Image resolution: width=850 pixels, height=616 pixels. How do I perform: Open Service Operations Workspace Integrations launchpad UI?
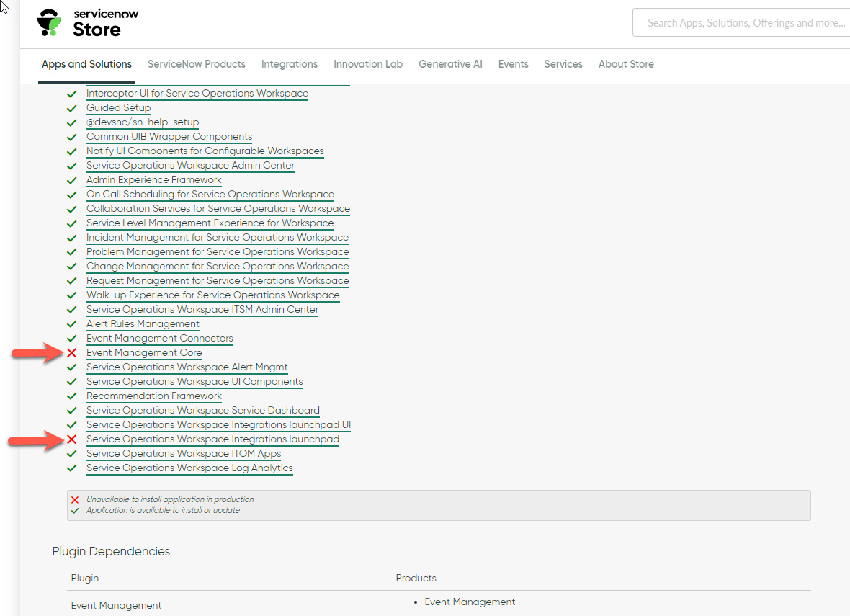click(x=218, y=424)
